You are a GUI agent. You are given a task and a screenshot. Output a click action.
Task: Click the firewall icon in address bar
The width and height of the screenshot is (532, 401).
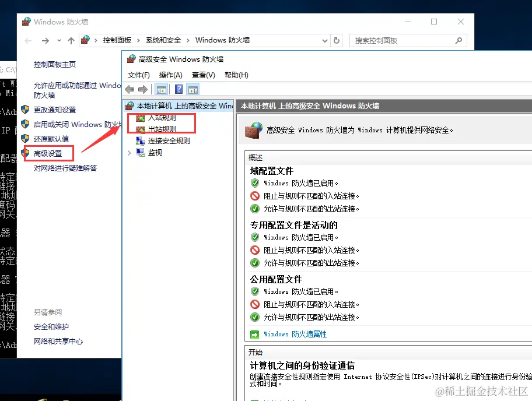(85, 40)
